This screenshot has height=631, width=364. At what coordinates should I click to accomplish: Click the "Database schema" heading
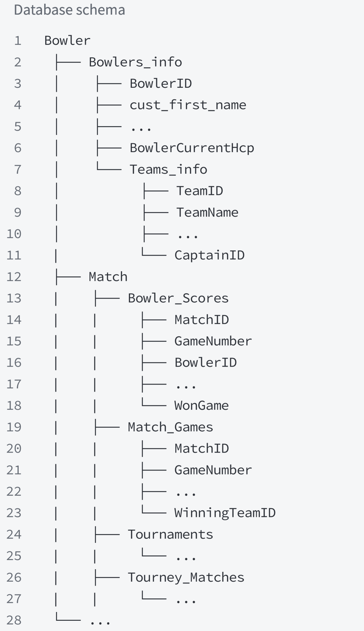tap(69, 10)
